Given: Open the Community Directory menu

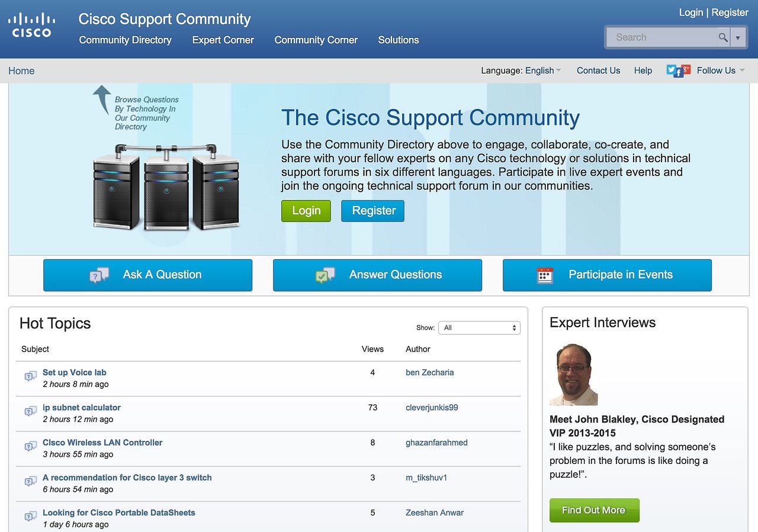Looking at the screenshot, I should click(125, 40).
